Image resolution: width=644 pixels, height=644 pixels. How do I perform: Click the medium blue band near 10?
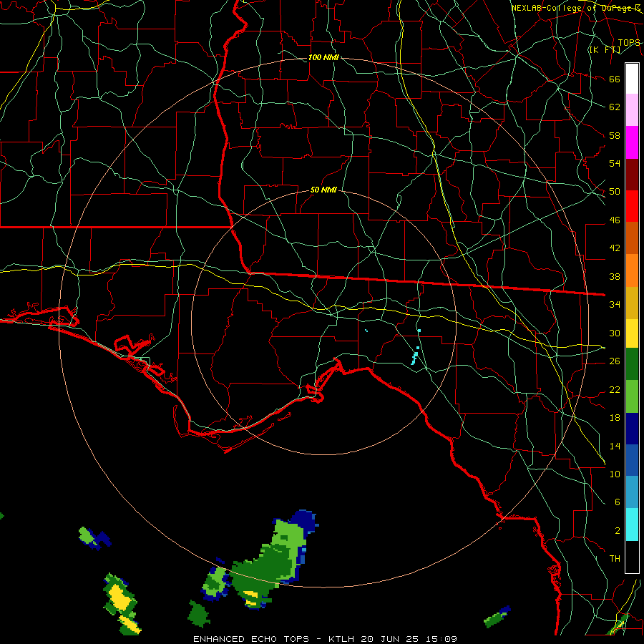[632, 460]
